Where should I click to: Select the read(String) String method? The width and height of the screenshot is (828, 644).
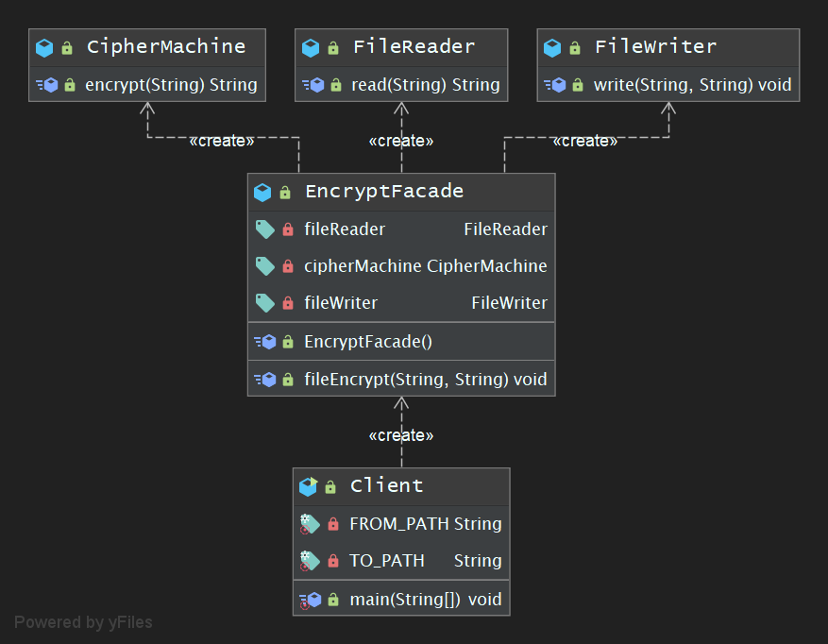tap(425, 85)
